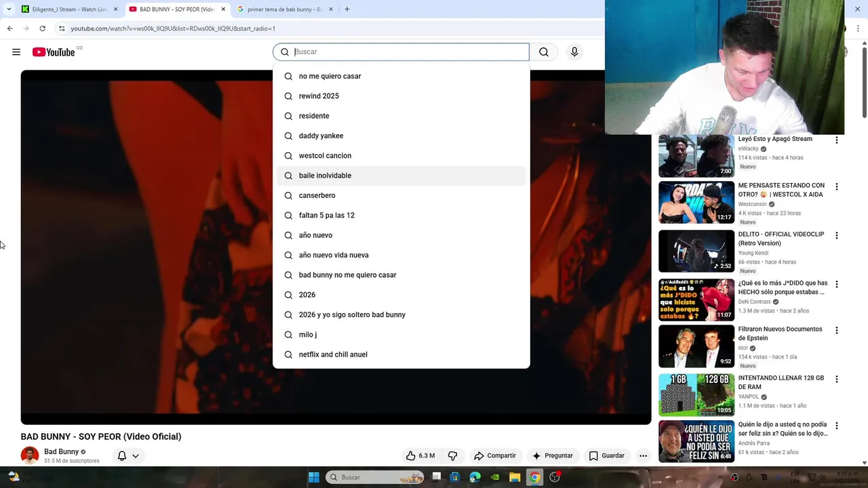Open Microsoft Edge from the taskbar

click(x=475, y=477)
